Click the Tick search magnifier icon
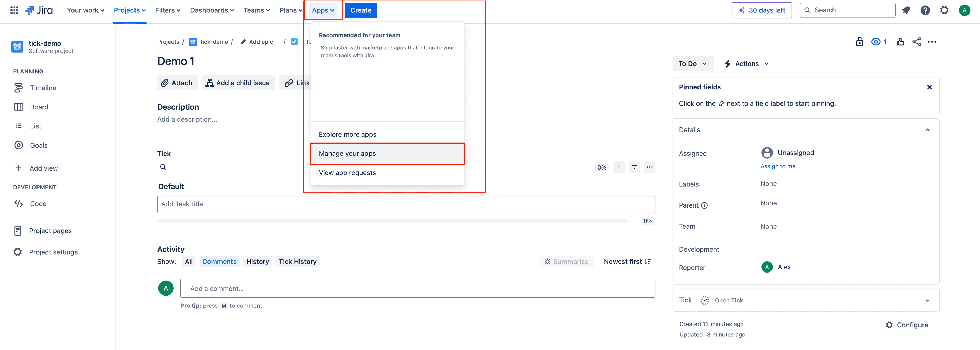This screenshot has height=350, width=980. [x=163, y=167]
